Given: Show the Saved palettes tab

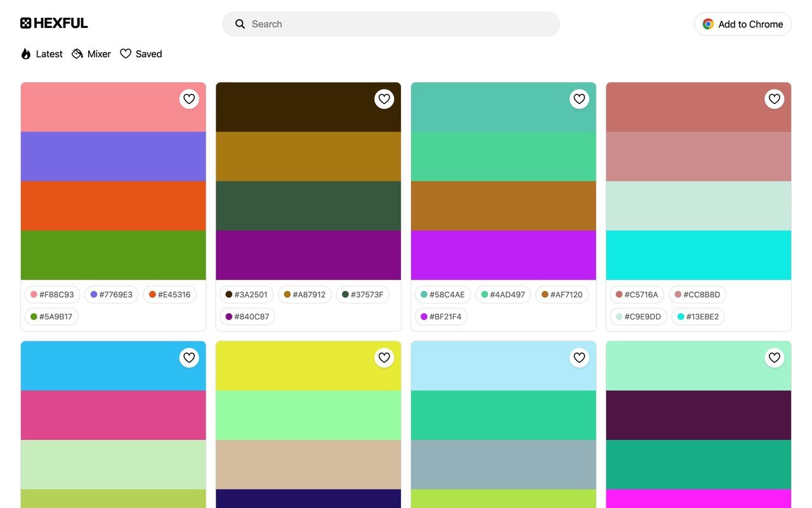Looking at the screenshot, I should 141,54.
